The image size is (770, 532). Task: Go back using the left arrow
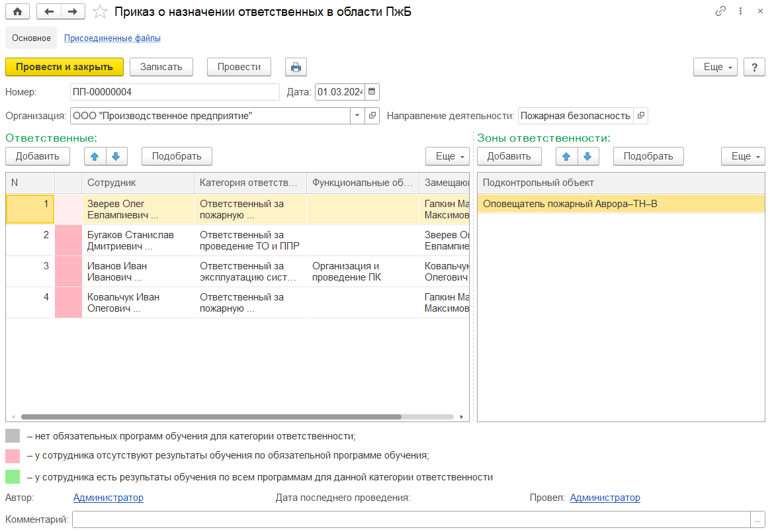coord(49,12)
